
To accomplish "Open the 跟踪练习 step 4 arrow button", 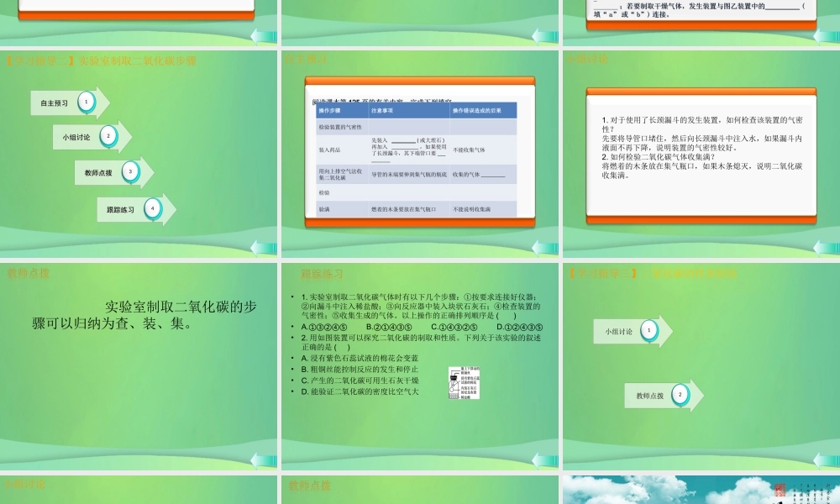I will pos(136,209).
